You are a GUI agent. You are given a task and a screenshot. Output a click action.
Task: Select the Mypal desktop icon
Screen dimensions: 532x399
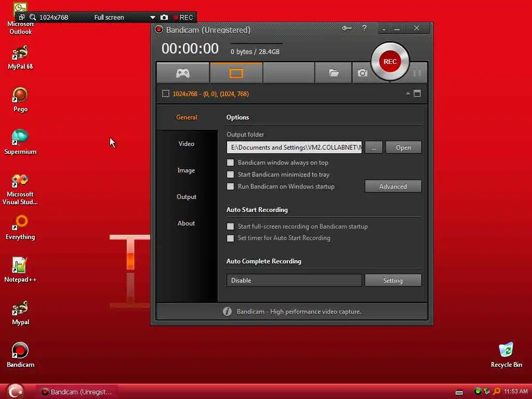(20, 313)
